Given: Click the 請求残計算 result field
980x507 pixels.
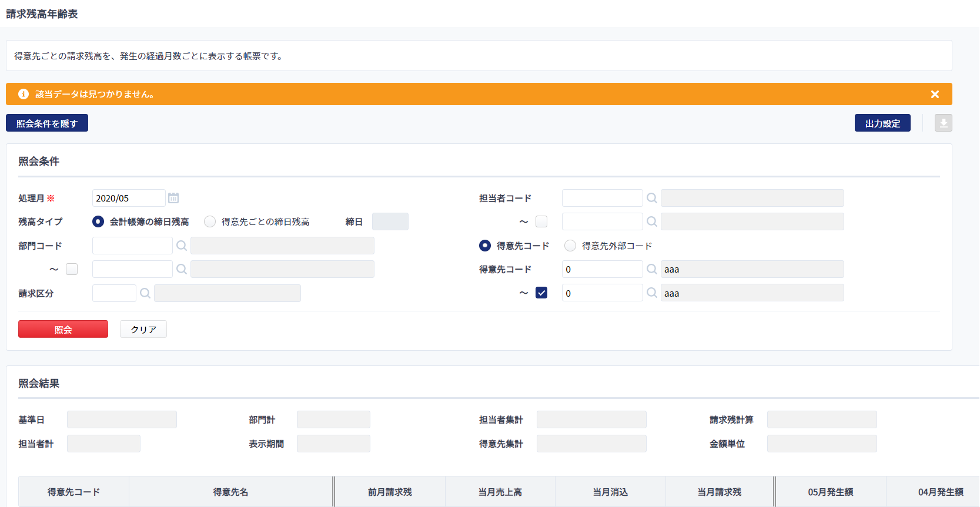Looking at the screenshot, I should click(x=822, y=419).
